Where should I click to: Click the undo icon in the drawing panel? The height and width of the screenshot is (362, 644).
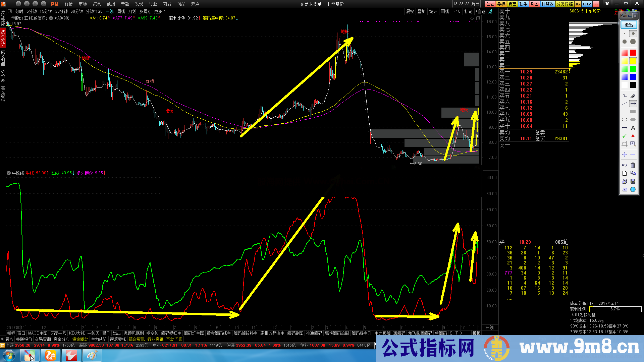624,165
